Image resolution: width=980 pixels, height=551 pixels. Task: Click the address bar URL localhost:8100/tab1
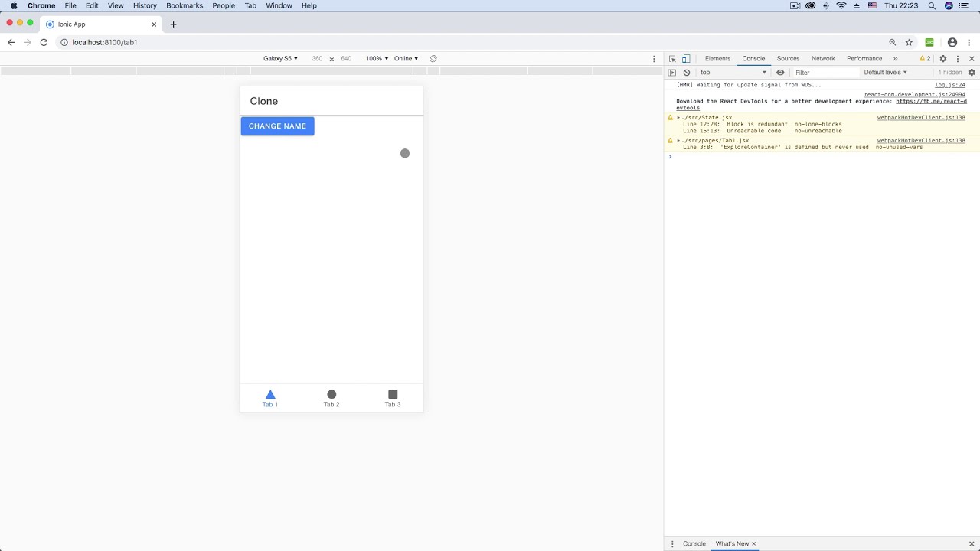(105, 43)
